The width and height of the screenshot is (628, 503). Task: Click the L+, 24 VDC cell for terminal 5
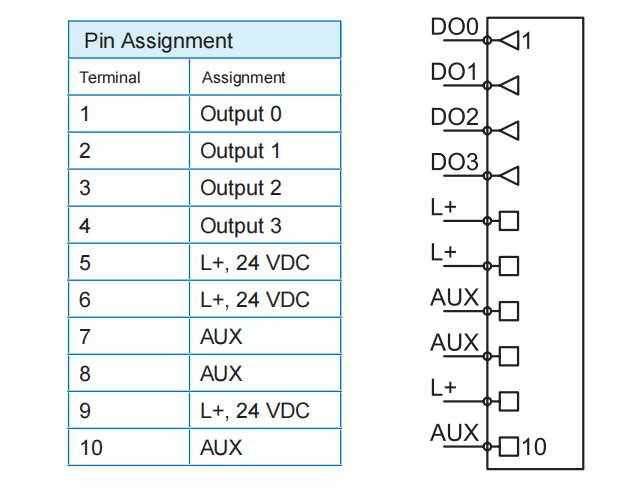(265, 263)
